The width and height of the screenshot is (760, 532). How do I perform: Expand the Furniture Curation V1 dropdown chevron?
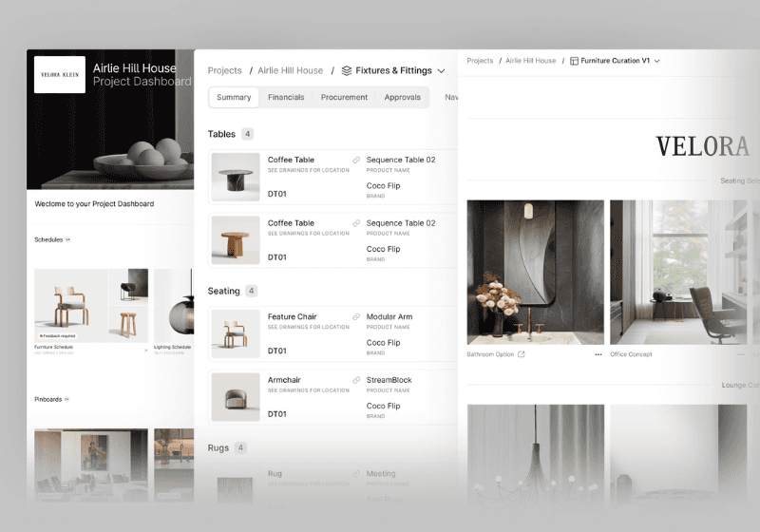coord(656,61)
